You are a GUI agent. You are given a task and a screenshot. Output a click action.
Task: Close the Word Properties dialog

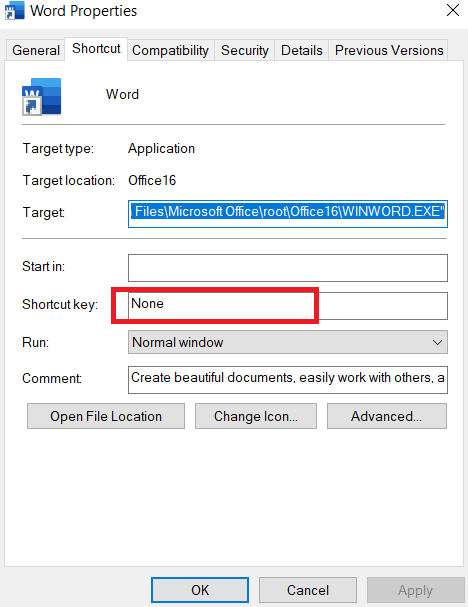(x=453, y=10)
